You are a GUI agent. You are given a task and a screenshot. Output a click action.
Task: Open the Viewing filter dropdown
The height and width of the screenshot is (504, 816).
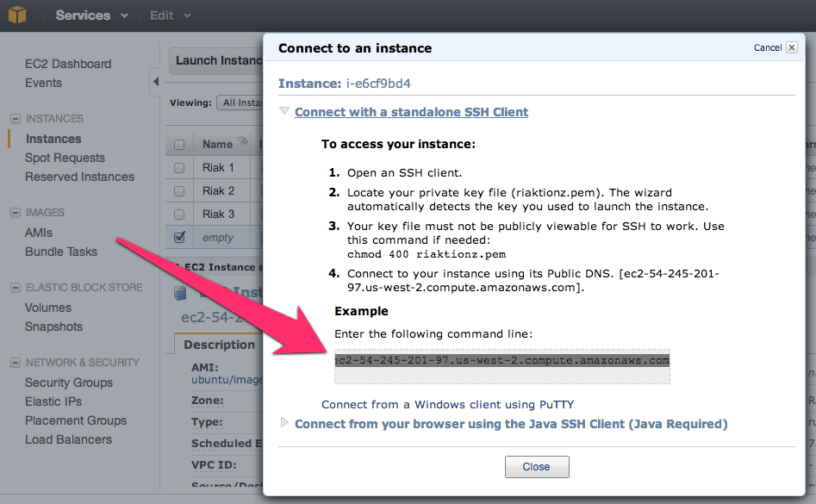pyautogui.click(x=240, y=103)
